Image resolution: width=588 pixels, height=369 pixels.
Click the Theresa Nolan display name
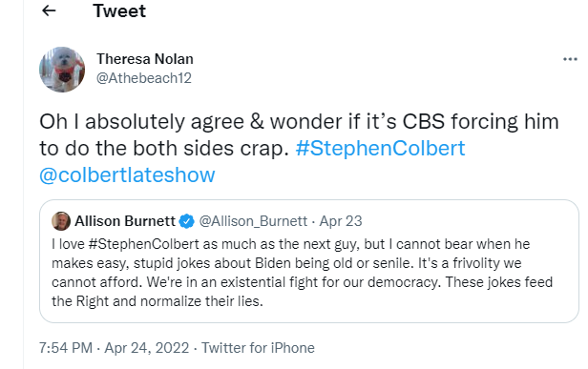pyautogui.click(x=145, y=59)
